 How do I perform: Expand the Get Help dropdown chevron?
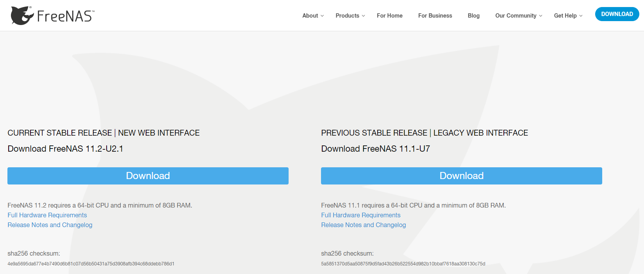[x=581, y=16]
